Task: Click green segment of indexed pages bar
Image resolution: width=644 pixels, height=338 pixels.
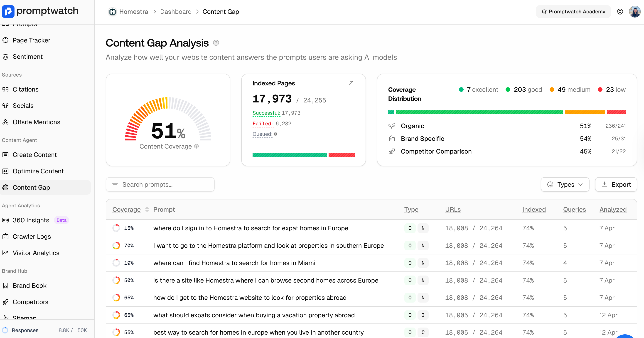Action: click(x=290, y=155)
